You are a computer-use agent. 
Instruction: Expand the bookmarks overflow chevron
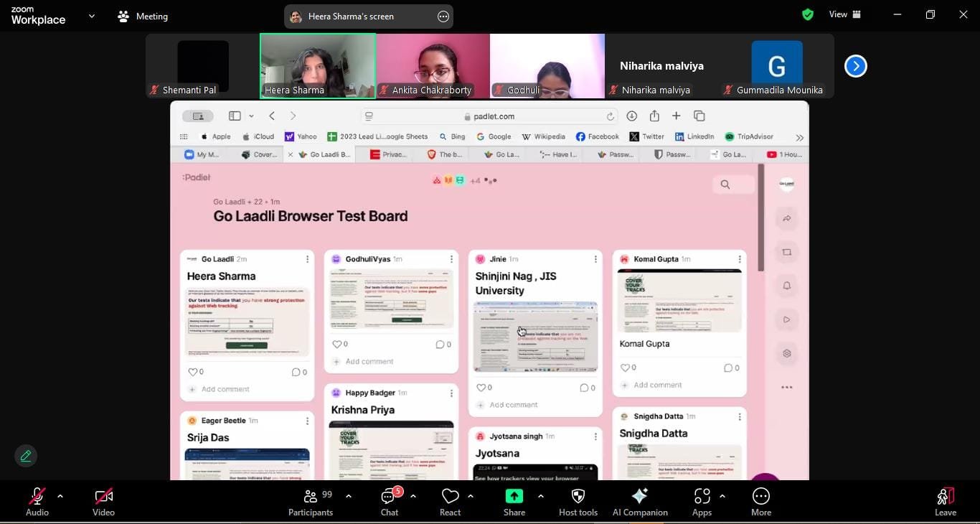coord(799,137)
